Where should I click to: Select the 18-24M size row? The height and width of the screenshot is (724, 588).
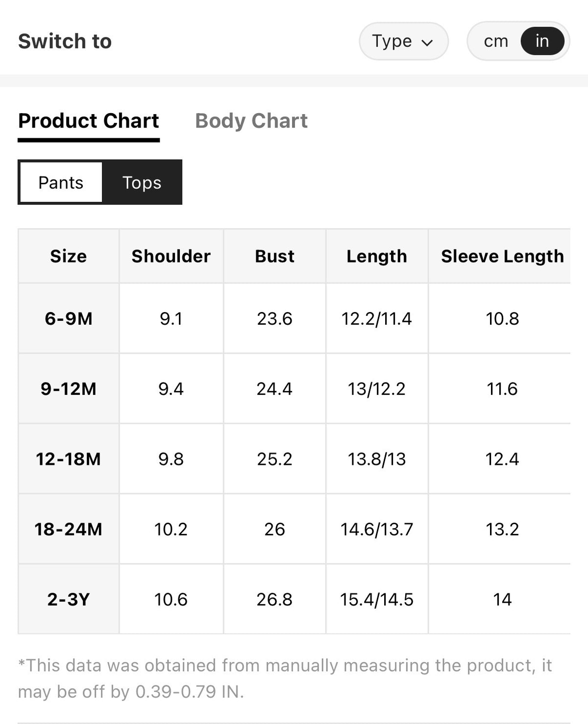click(x=294, y=529)
